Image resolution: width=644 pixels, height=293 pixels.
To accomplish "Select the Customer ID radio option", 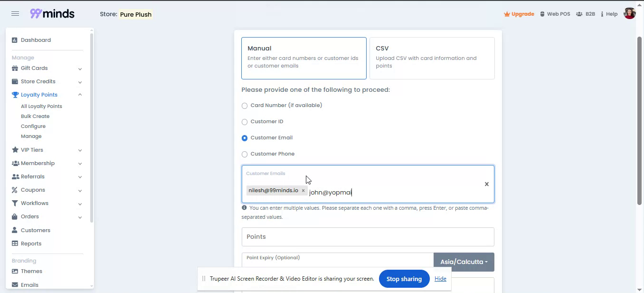I will (x=245, y=122).
